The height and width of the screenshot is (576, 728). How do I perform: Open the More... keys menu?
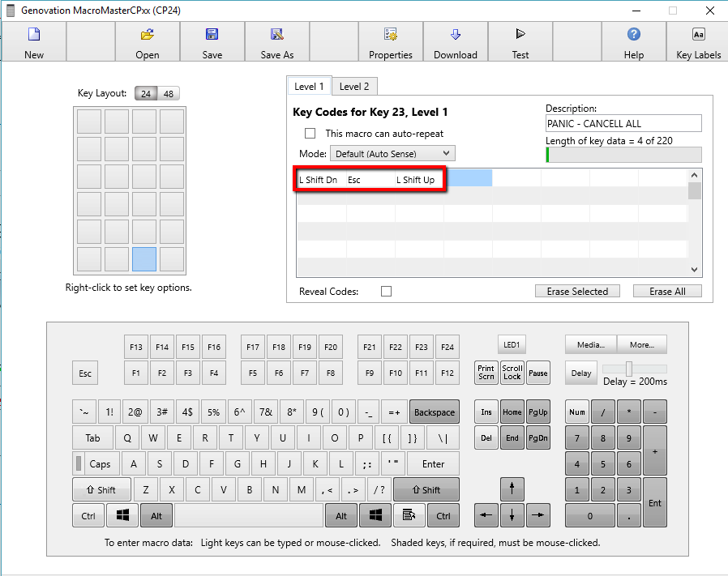641,344
